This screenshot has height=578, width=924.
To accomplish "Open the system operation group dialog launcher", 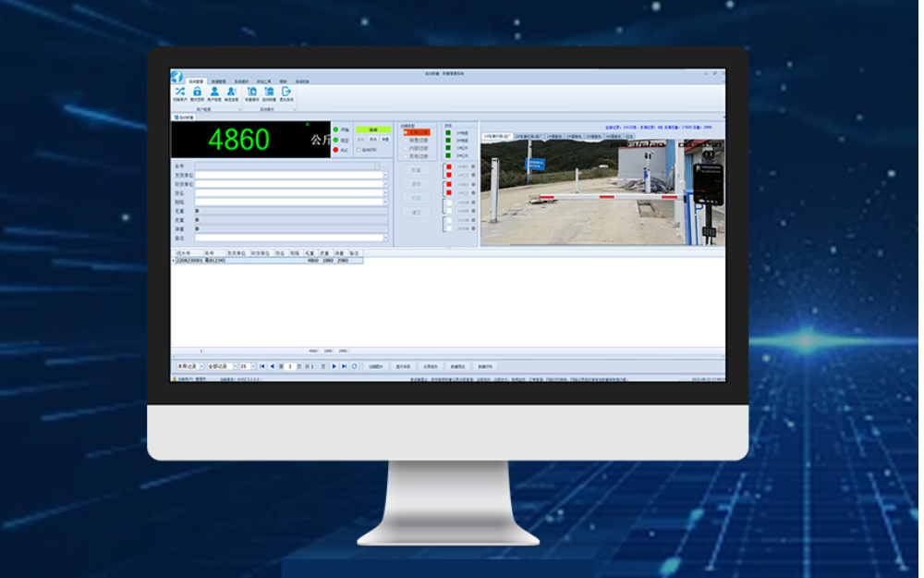I will click(x=294, y=110).
